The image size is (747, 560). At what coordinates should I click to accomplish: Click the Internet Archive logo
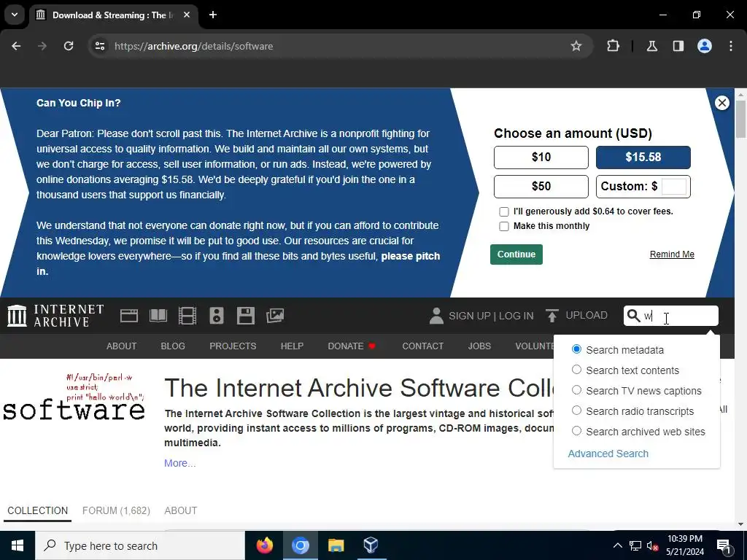55,316
